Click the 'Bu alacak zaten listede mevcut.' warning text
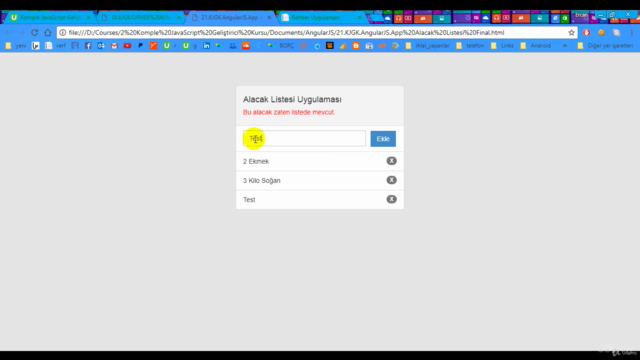 point(289,112)
